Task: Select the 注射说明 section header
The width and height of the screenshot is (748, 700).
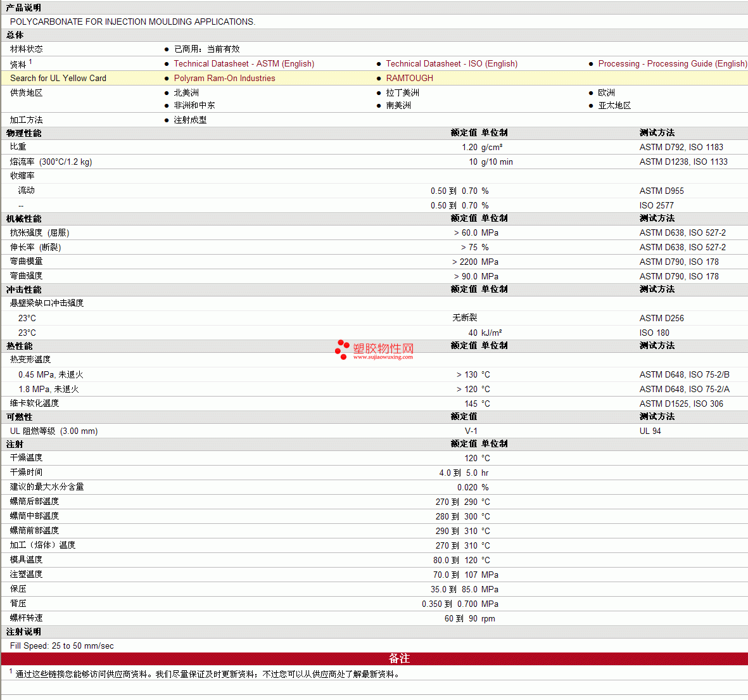Action: pos(24,632)
